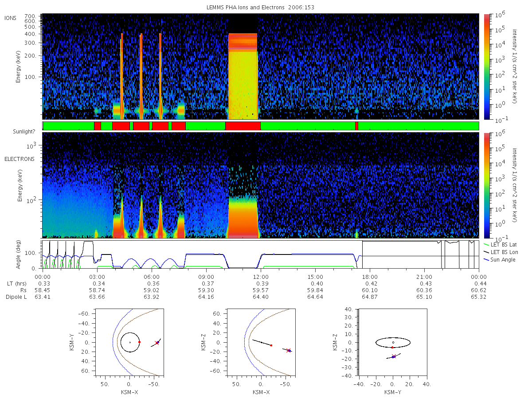Click the "15:00" time tick label
The width and height of the screenshot is (532, 399).
(315, 277)
